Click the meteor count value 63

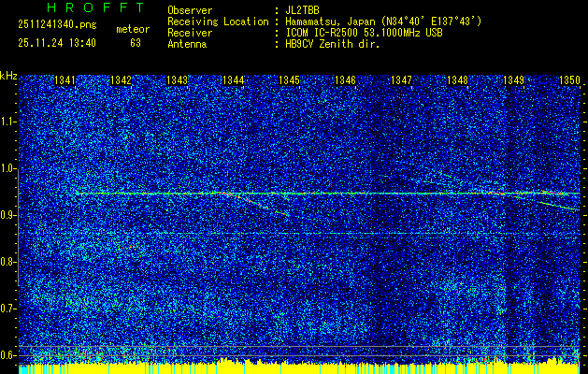click(x=136, y=42)
